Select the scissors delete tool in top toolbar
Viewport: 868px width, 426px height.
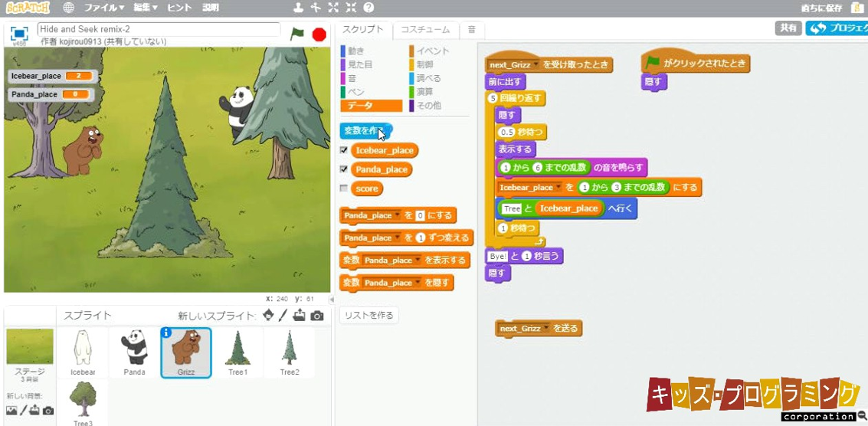[x=316, y=8]
